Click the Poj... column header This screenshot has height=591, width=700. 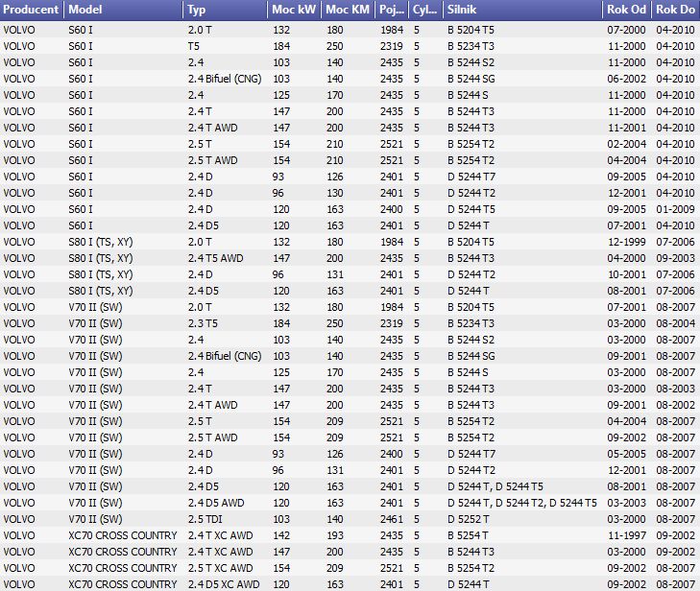(x=392, y=10)
